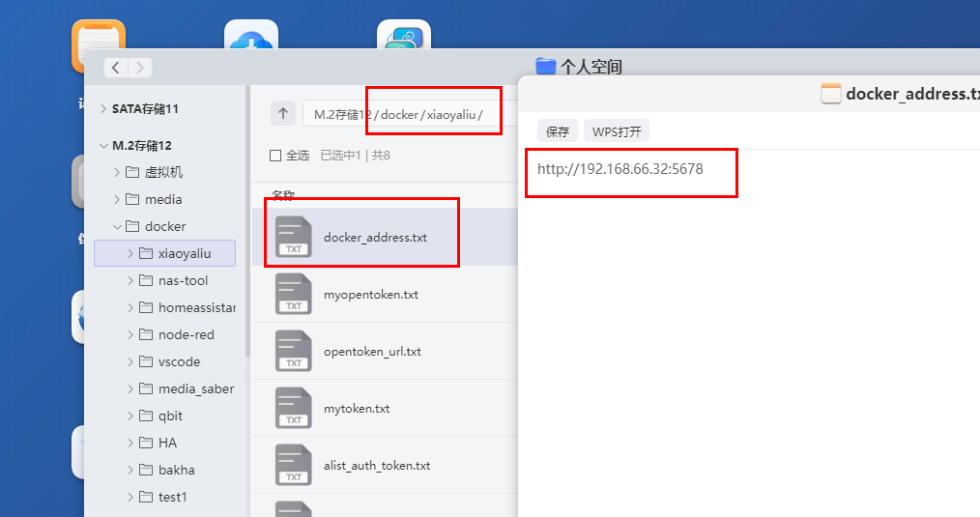Open the docker_address.txt file icon
980x517 pixels.
[x=293, y=237]
